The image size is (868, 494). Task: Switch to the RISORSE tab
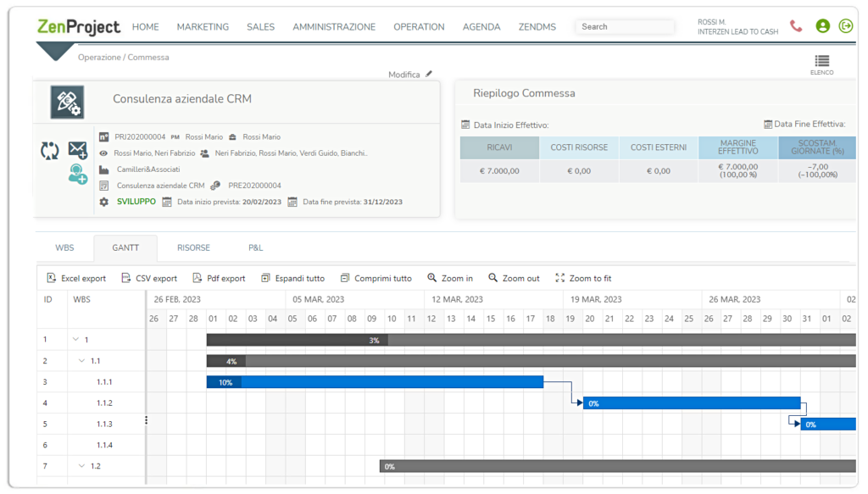click(193, 247)
